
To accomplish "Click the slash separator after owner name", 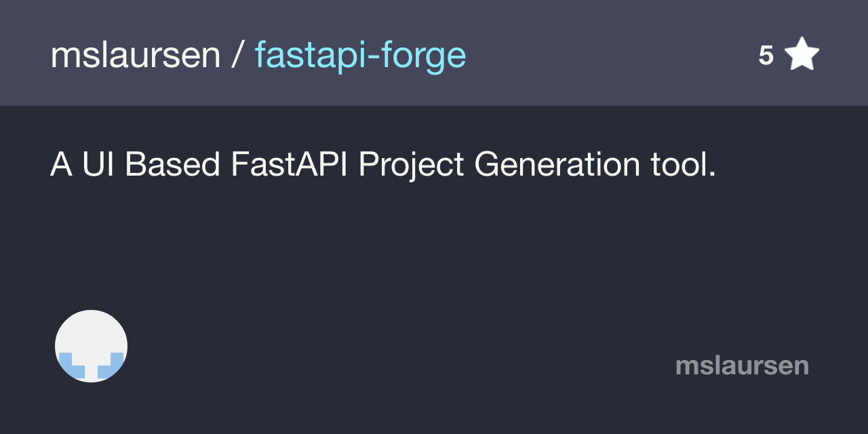I will 237,56.
